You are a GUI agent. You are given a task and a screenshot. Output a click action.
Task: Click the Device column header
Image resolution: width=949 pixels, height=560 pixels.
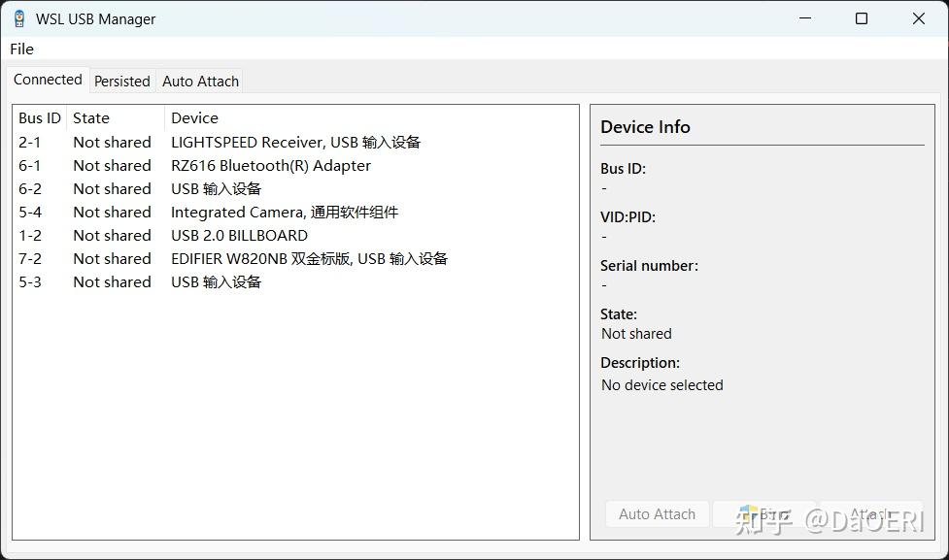[x=194, y=117]
